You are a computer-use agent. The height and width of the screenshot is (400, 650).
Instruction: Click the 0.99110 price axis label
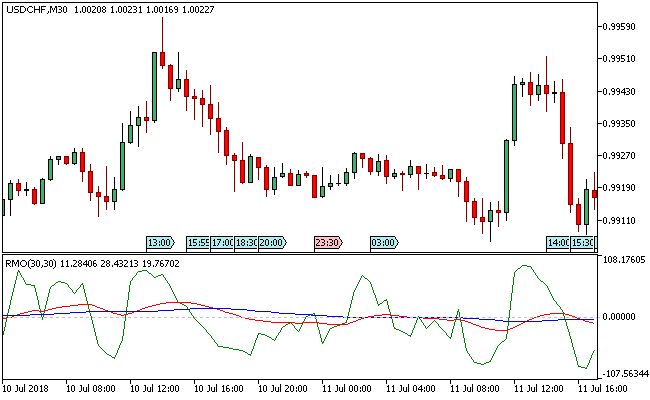623,220
